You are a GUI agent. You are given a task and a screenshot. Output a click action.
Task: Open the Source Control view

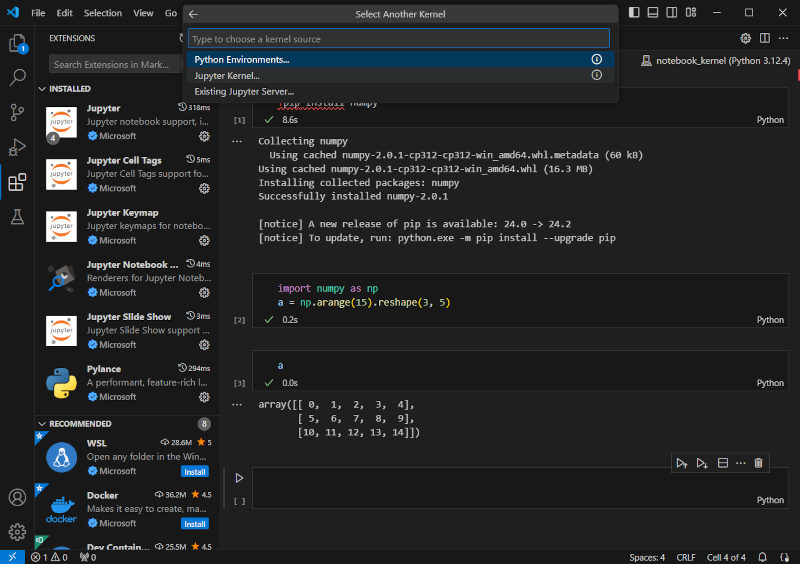click(x=17, y=112)
